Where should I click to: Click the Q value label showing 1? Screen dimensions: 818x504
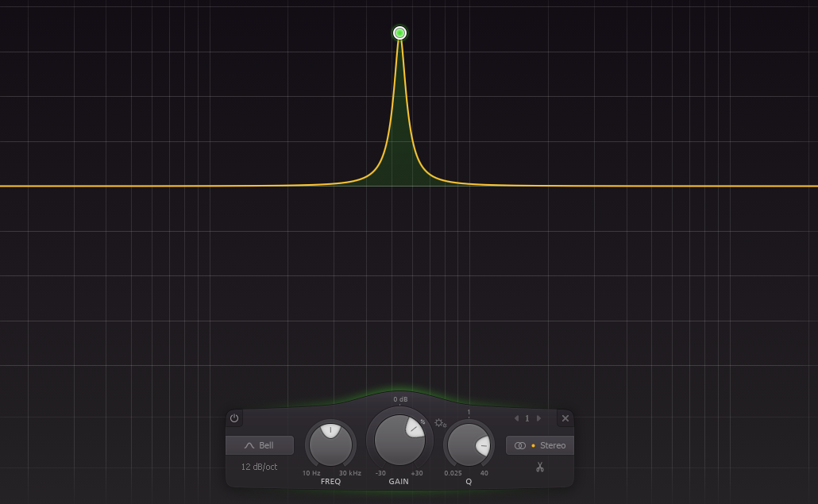pyautogui.click(x=469, y=412)
